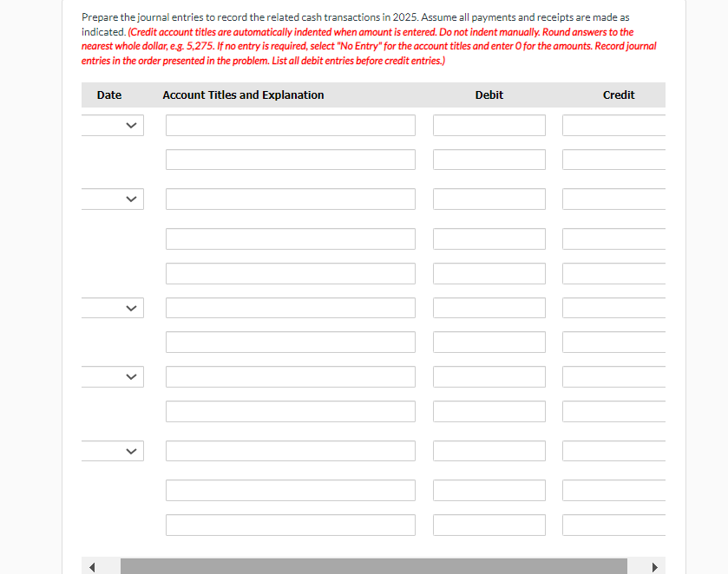The image size is (728, 574).
Task: Focus third entry's line 2 credit field
Action: 613,342
